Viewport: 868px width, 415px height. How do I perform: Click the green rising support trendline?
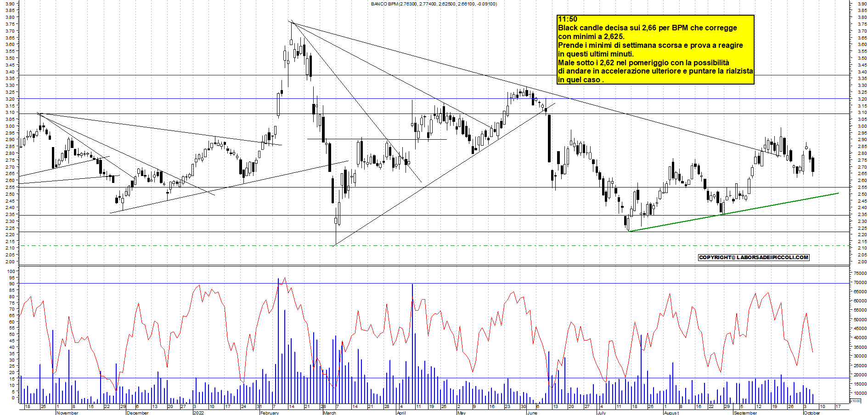(733, 212)
